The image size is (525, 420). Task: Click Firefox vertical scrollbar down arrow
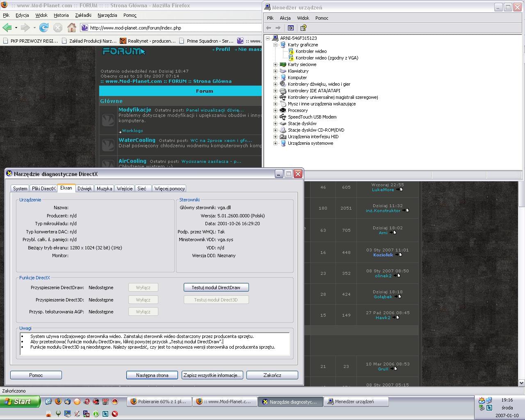coord(522,383)
